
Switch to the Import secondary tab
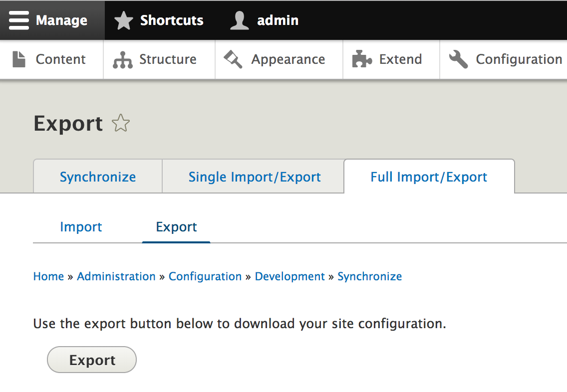click(81, 227)
